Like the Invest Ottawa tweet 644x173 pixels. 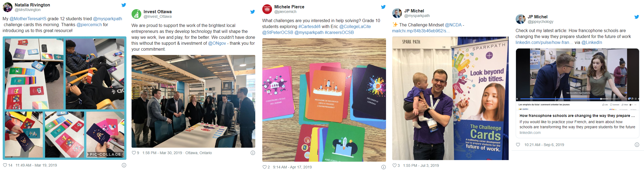(134, 153)
